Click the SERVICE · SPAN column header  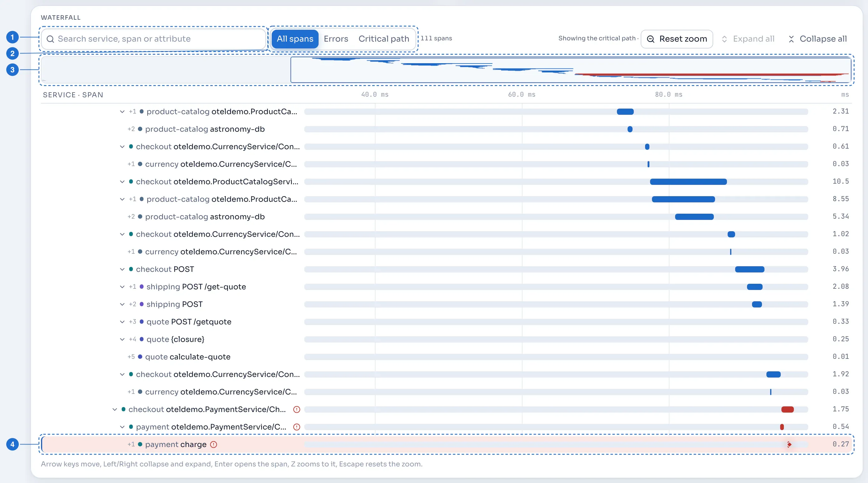pos(73,95)
